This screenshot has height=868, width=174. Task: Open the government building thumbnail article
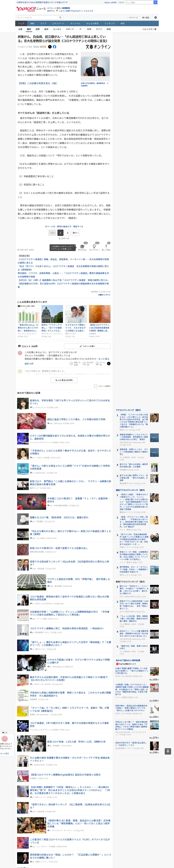click(52, 314)
